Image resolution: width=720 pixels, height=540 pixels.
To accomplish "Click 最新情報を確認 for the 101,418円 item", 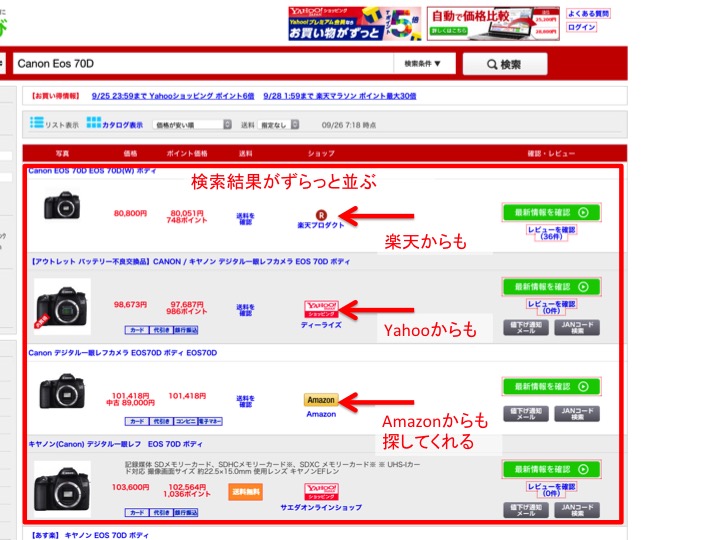I will tap(551, 386).
